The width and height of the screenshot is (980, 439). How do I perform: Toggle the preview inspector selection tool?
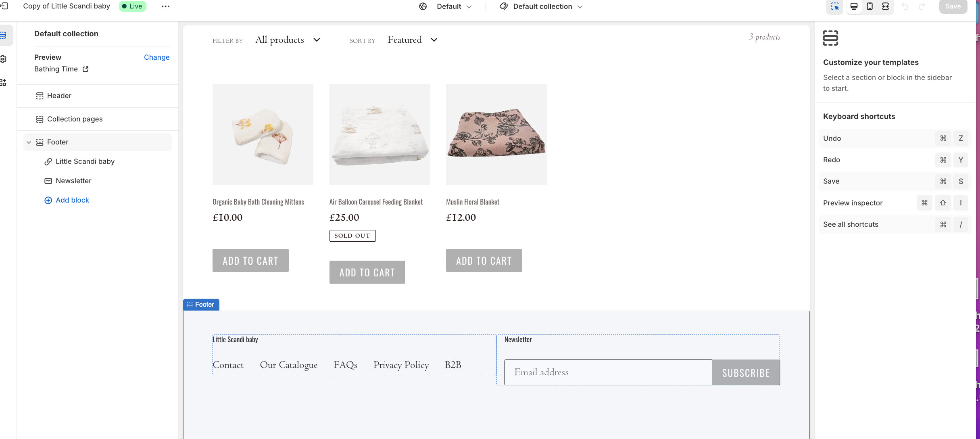coord(834,6)
